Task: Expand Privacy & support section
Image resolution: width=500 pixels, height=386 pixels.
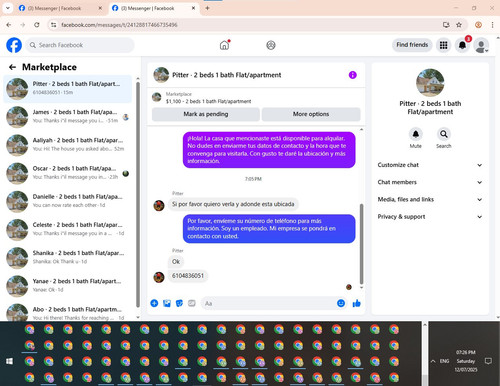Action: tap(430, 217)
